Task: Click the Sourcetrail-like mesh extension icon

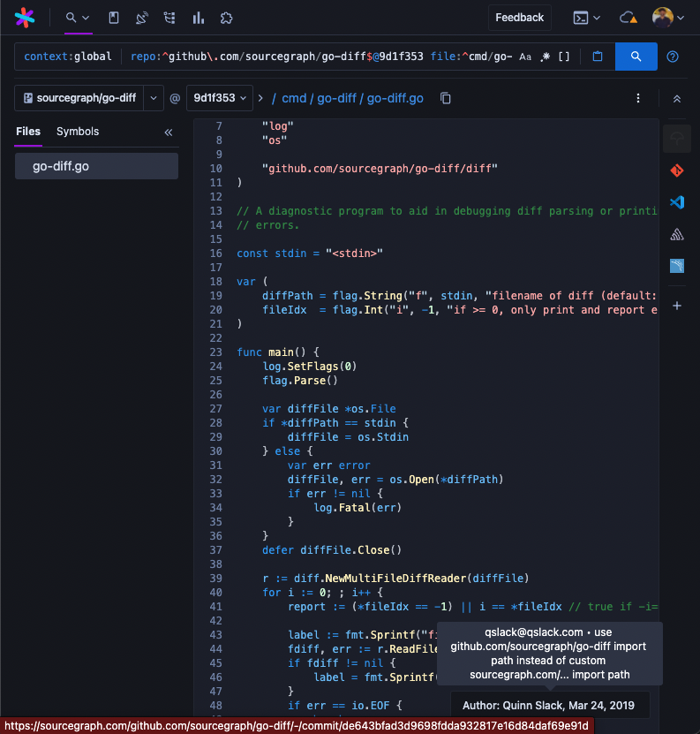Action: click(677, 234)
